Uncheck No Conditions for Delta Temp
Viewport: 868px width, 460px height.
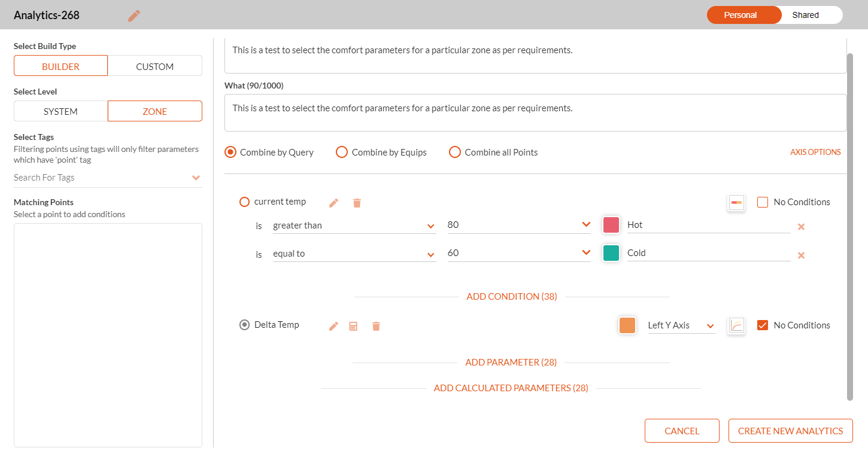pos(763,325)
